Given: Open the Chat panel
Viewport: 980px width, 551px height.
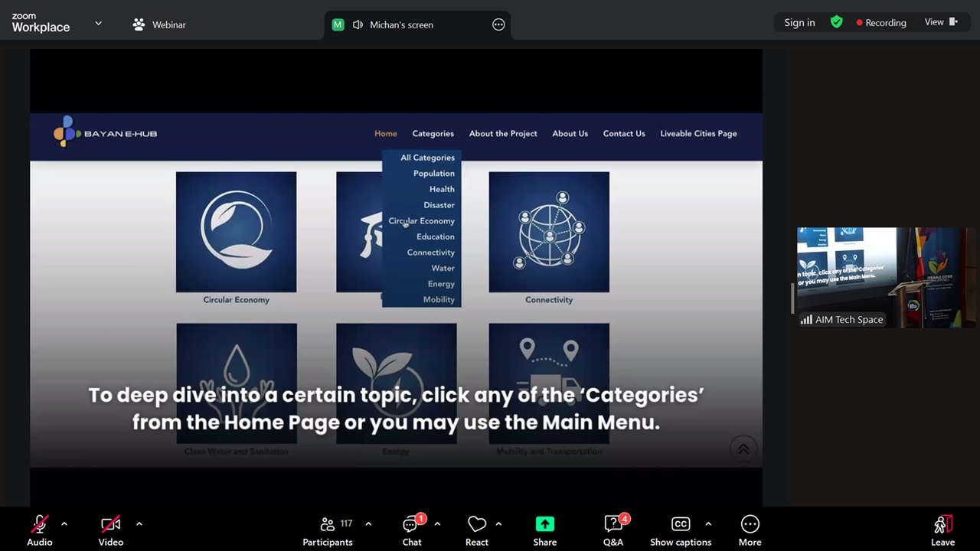Looking at the screenshot, I should tap(412, 531).
